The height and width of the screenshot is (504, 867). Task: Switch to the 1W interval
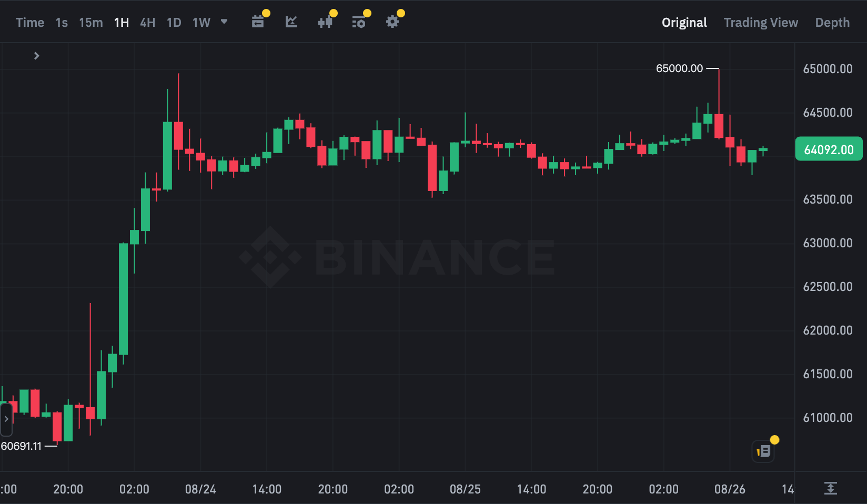[201, 23]
